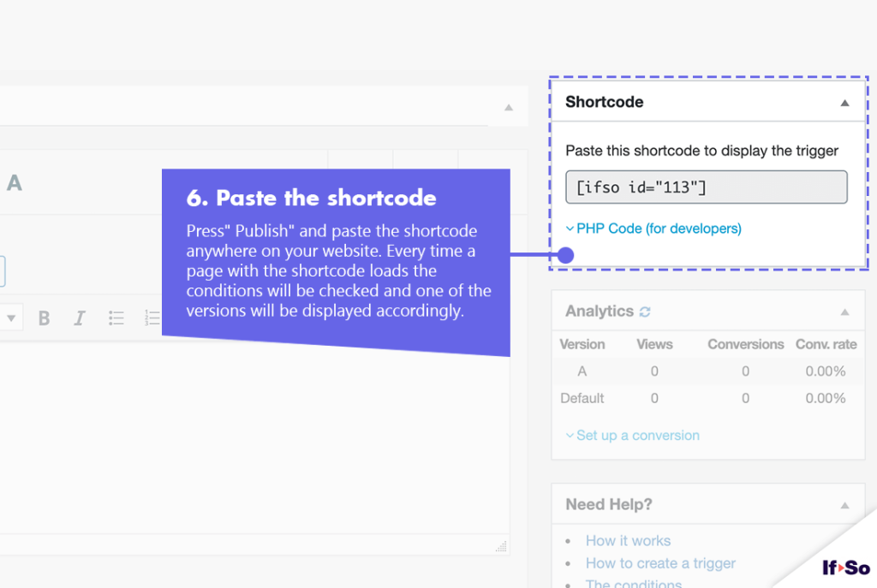
Task: Open The conditions help link
Action: [633, 584]
